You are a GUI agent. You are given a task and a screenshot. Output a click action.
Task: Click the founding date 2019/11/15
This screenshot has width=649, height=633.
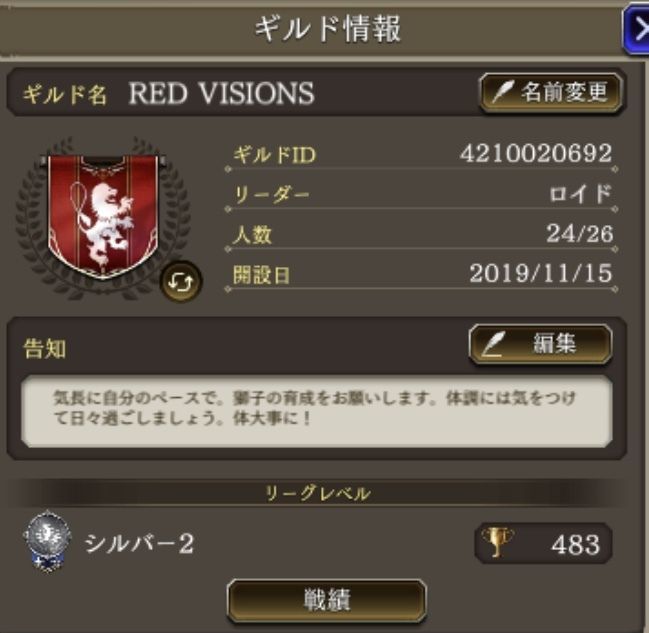pos(541,274)
